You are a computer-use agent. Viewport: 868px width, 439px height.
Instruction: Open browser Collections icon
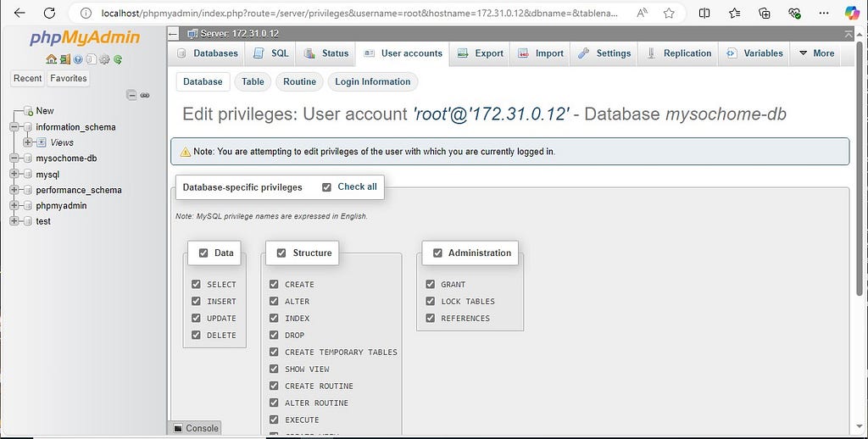click(x=765, y=13)
